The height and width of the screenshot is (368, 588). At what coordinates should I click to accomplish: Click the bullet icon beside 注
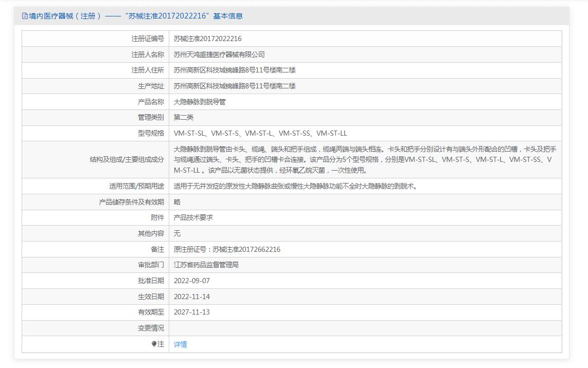(154, 344)
